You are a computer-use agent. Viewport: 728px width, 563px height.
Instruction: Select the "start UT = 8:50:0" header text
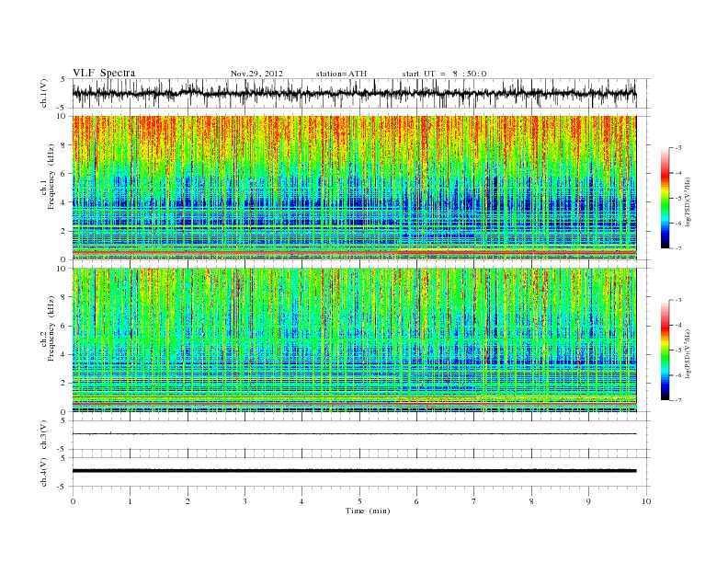click(444, 74)
